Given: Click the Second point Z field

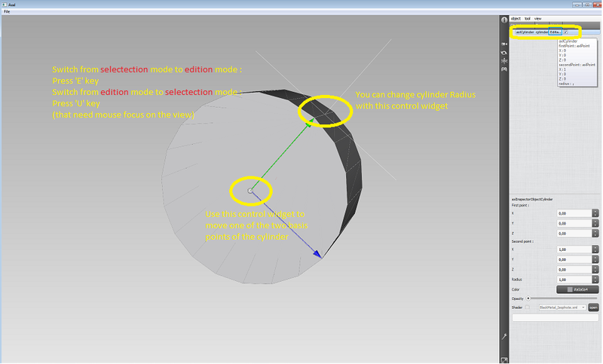Looking at the screenshot, I should click(x=574, y=270).
